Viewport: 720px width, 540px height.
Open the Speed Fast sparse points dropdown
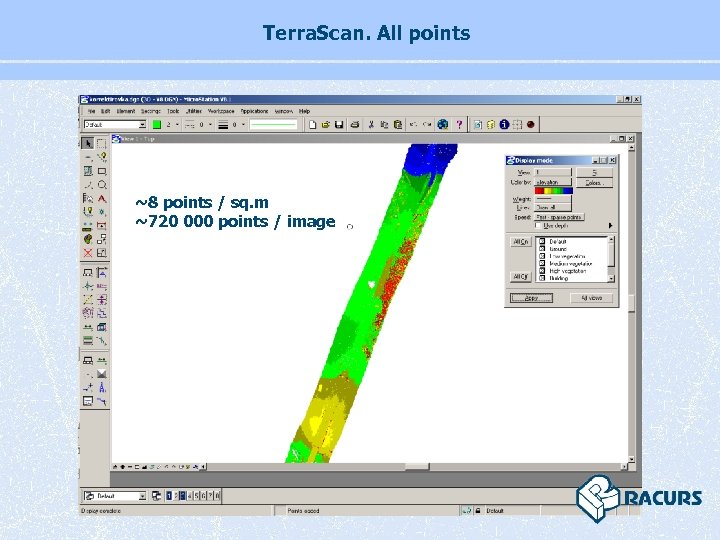[559, 217]
